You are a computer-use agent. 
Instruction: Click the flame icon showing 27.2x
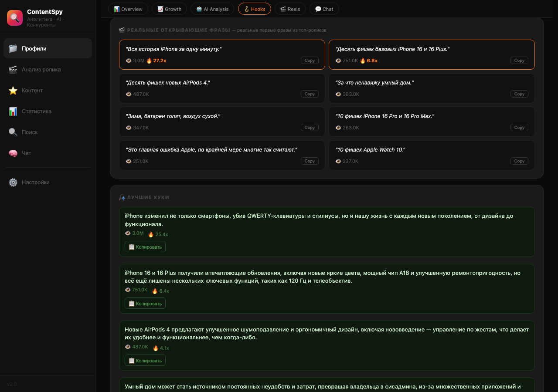click(x=149, y=61)
